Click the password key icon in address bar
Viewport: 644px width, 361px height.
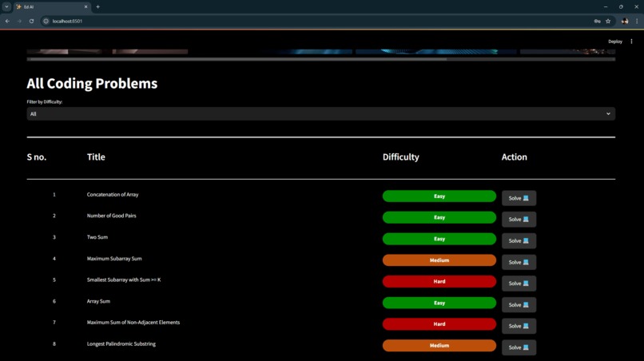click(597, 21)
